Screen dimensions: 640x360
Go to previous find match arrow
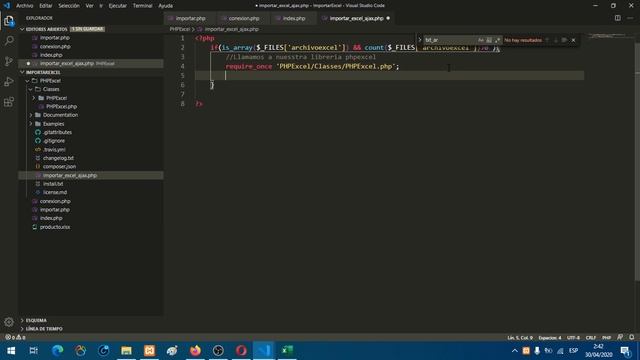(x=547, y=40)
